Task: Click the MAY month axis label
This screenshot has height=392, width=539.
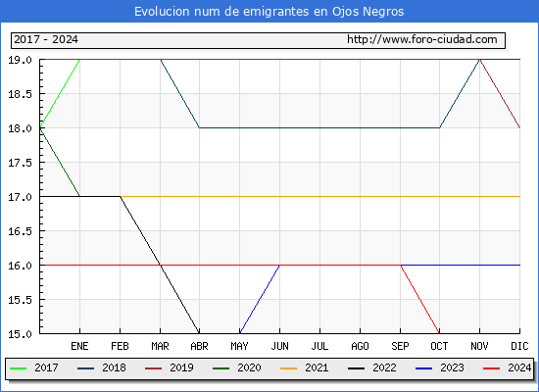Action: click(x=239, y=346)
